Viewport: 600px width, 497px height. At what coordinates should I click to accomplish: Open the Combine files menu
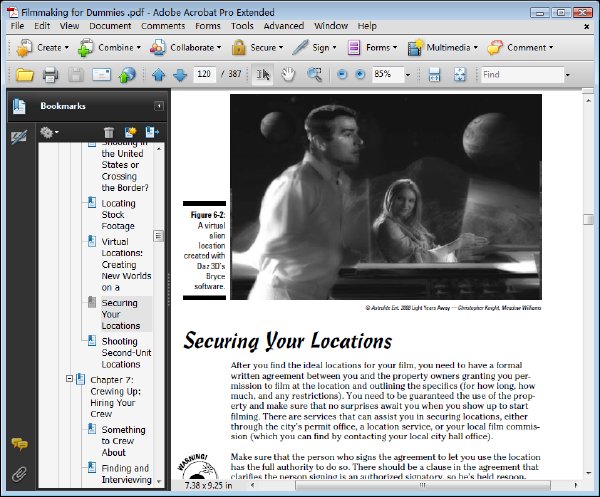pos(109,48)
